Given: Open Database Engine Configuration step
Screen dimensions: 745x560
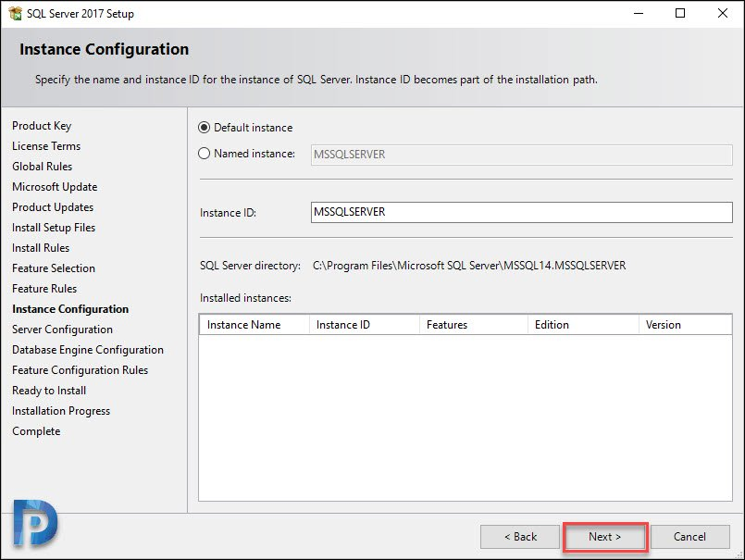Looking at the screenshot, I should (x=88, y=350).
